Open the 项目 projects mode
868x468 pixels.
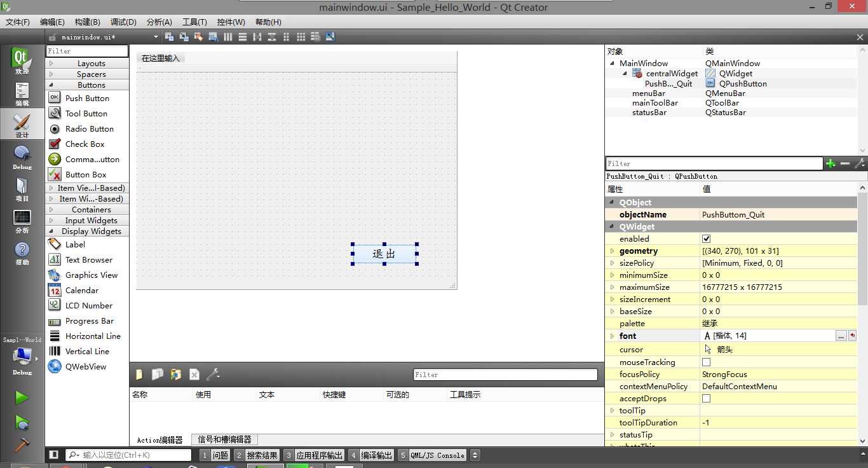[x=22, y=189]
